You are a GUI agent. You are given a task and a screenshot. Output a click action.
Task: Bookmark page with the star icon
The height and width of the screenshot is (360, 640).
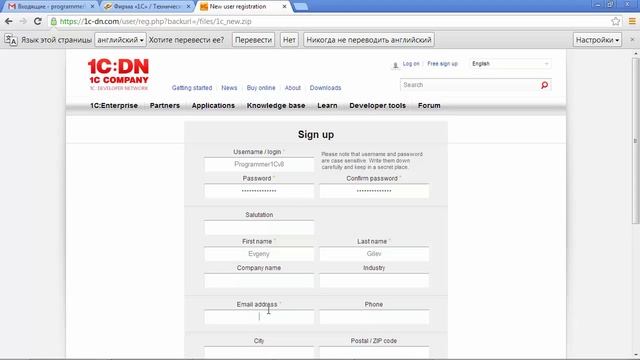tap(616, 21)
